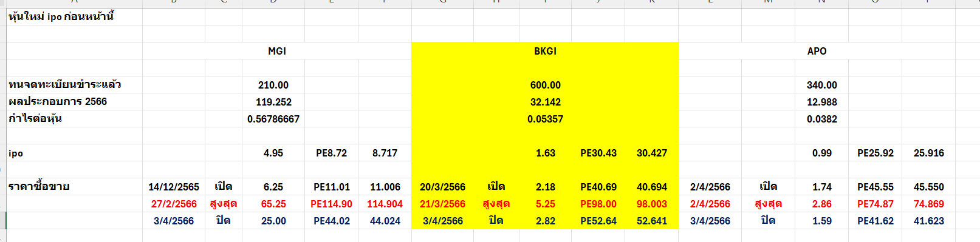Click the cell PE45.55
The image size is (980, 242).
tap(875, 187)
